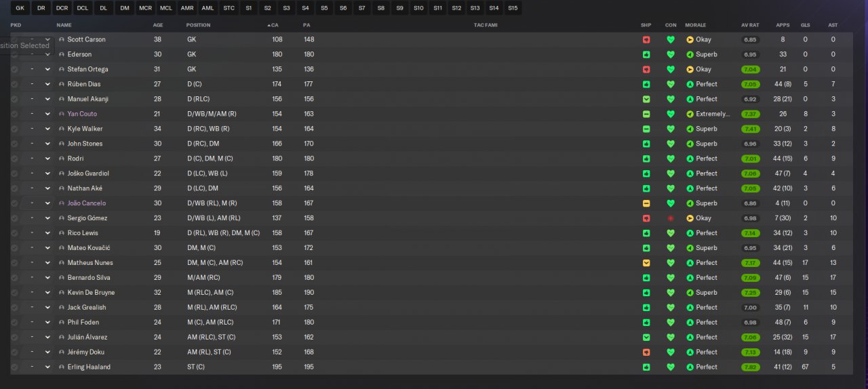Click Ederson's green sharpness icon
The width and height of the screenshot is (868, 389).
click(646, 54)
